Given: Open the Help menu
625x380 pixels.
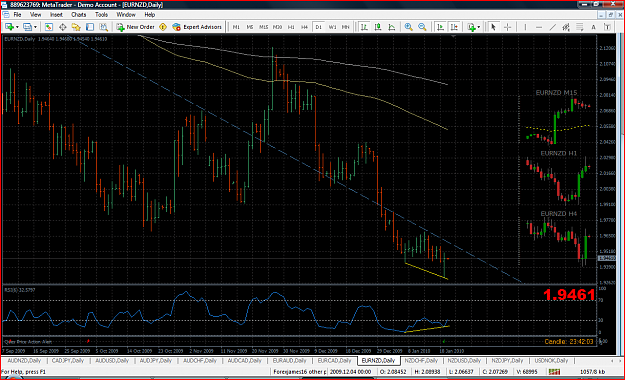Looking at the screenshot, I should (149, 15).
